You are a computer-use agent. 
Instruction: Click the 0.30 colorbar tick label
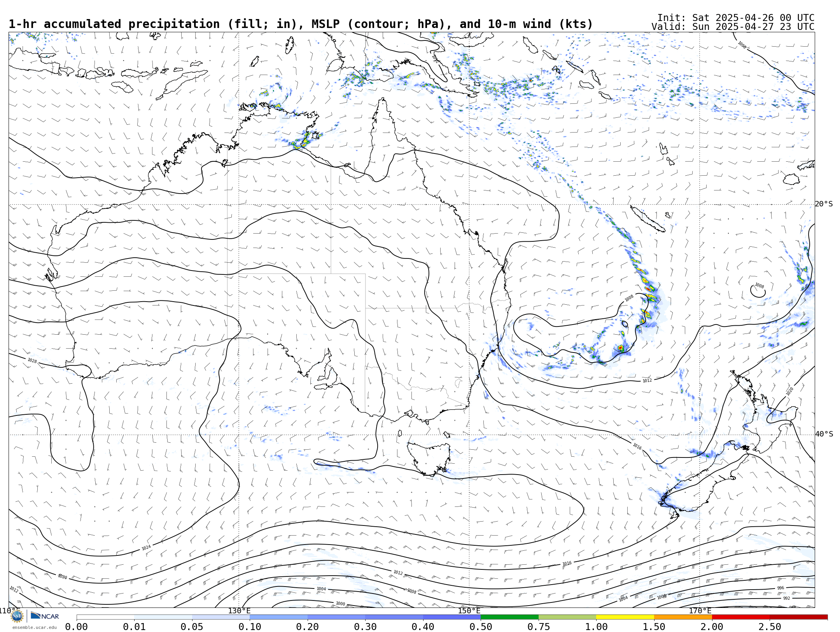pos(365,627)
